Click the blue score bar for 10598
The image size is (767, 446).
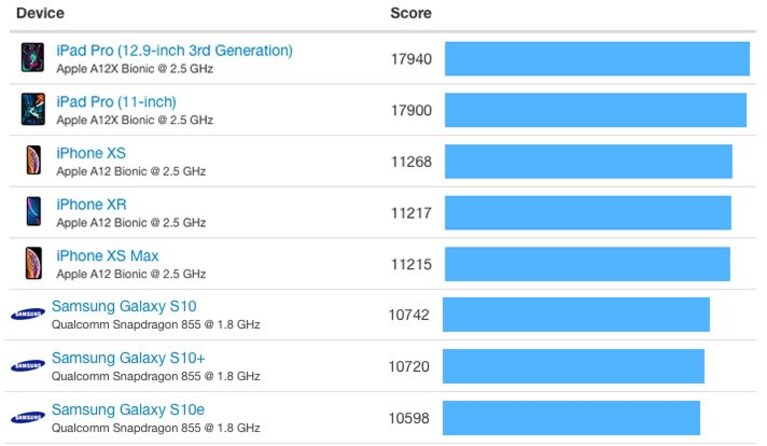pos(571,418)
